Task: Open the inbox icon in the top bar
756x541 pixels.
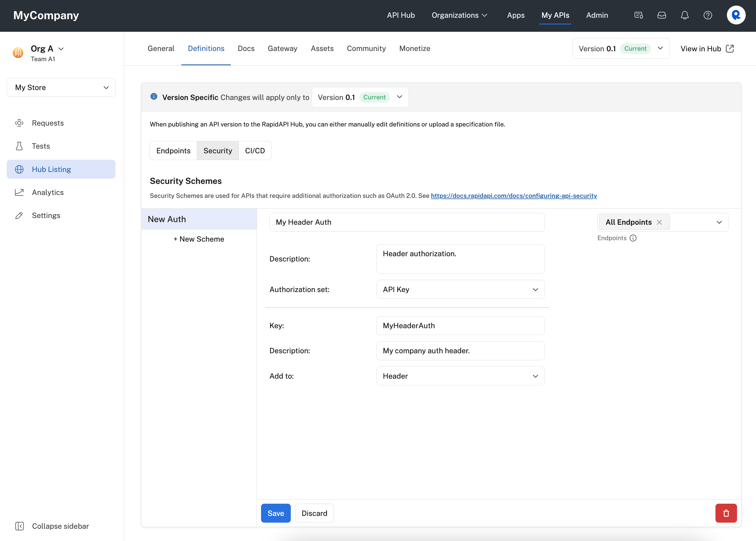Action: coord(662,15)
